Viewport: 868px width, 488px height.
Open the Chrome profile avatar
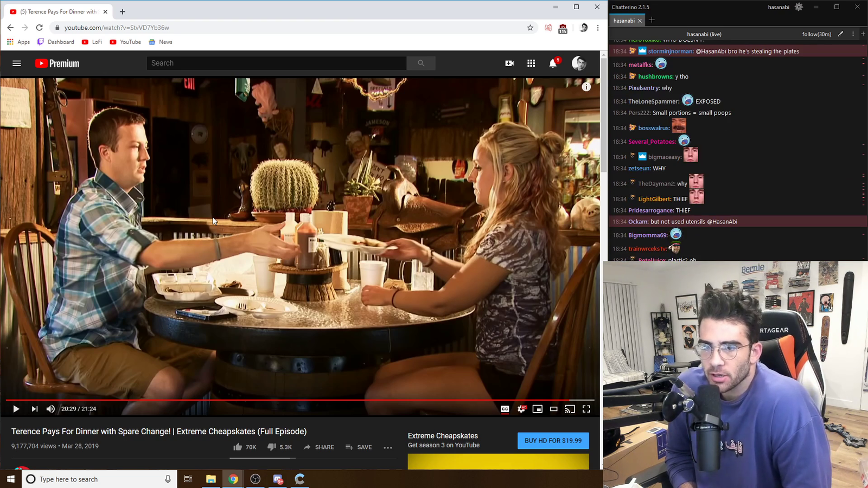584,28
